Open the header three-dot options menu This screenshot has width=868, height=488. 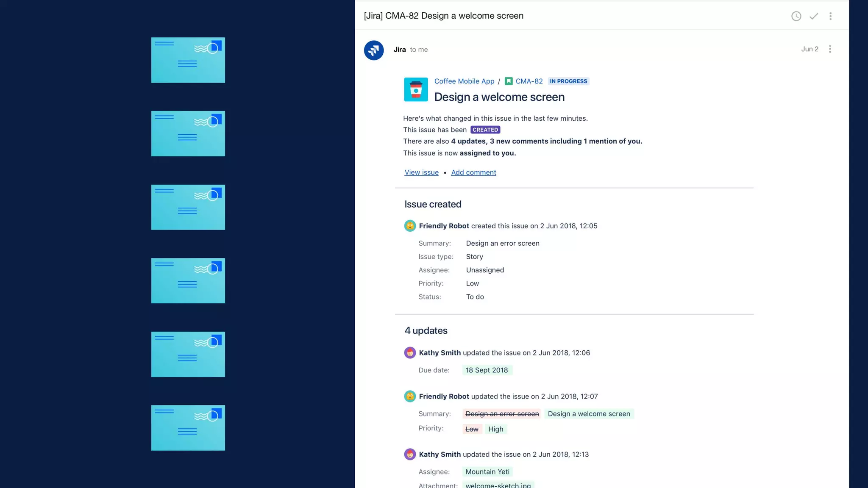[830, 16]
